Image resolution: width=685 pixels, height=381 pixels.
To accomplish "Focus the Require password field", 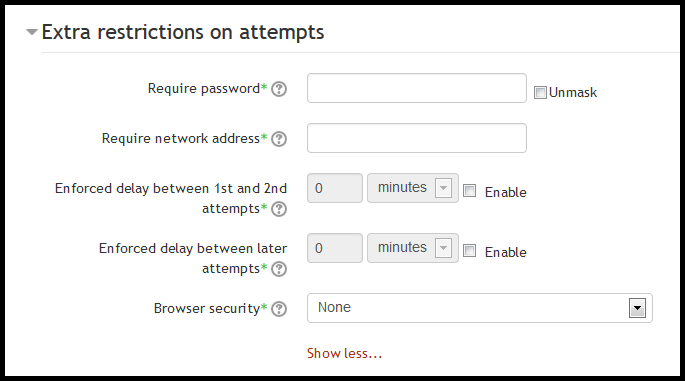I will (417, 88).
